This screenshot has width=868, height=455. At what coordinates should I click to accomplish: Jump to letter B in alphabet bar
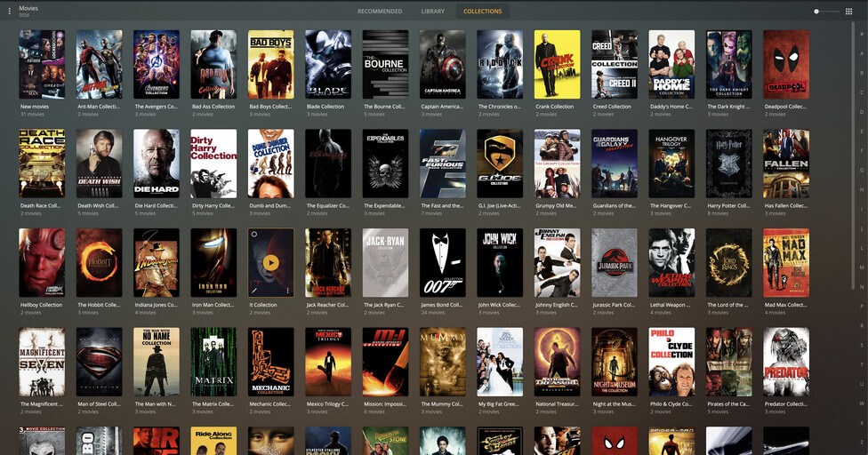tap(862, 73)
